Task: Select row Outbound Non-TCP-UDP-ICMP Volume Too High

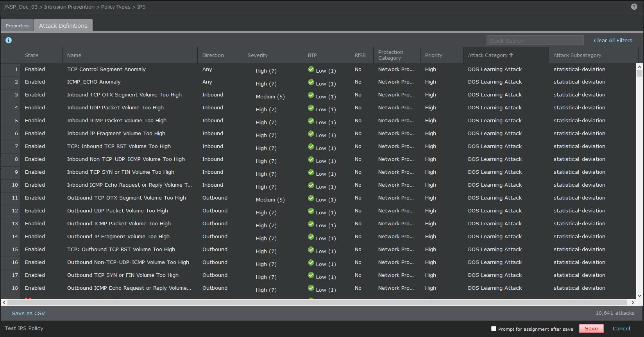Action: pos(318,262)
